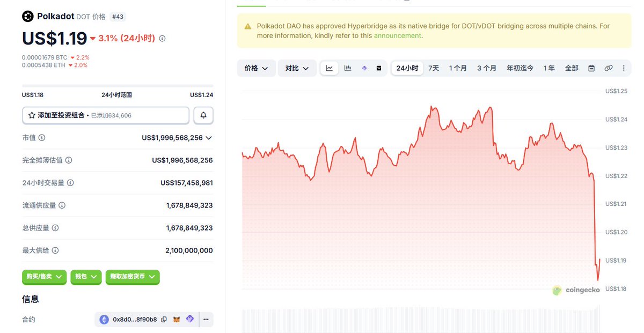Show more contracts with the ellipsis button
Image resolution: width=644 pixels, height=333 pixels.
click(x=206, y=320)
